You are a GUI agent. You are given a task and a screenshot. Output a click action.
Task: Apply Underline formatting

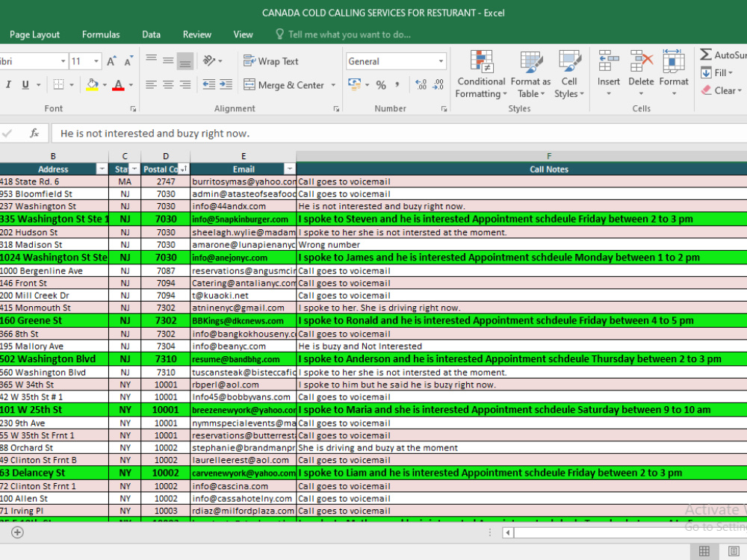(25, 85)
